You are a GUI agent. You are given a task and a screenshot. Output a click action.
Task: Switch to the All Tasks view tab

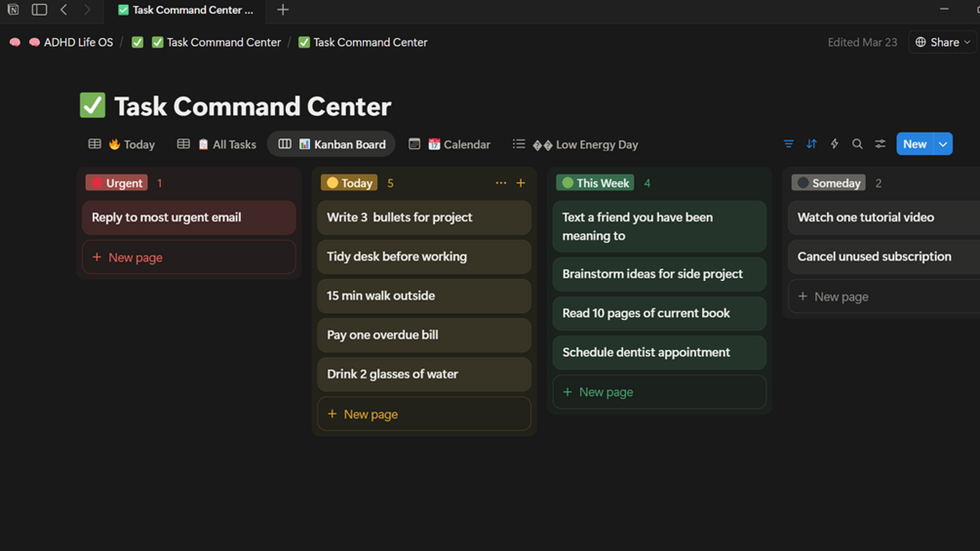click(x=216, y=144)
